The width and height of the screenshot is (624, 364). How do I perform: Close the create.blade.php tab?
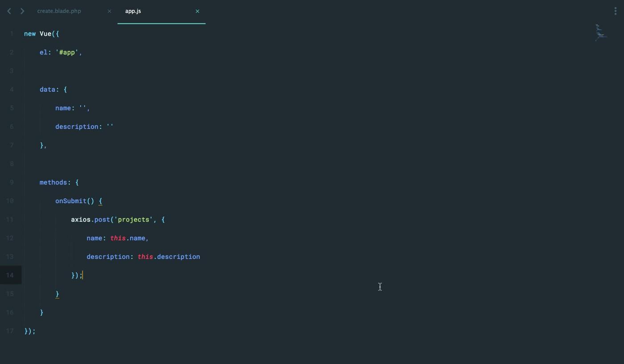point(109,11)
